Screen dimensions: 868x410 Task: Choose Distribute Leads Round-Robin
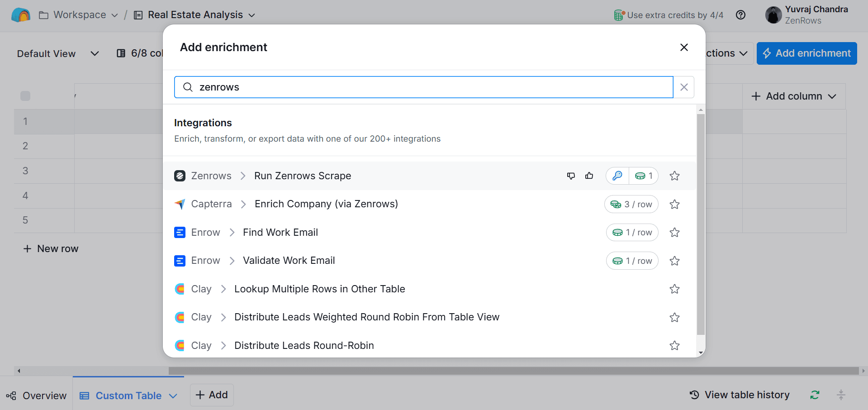coord(304,345)
